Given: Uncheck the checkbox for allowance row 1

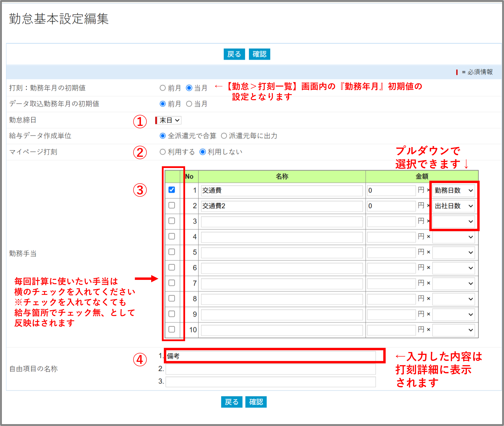Looking at the screenshot, I should [x=172, y=190].
